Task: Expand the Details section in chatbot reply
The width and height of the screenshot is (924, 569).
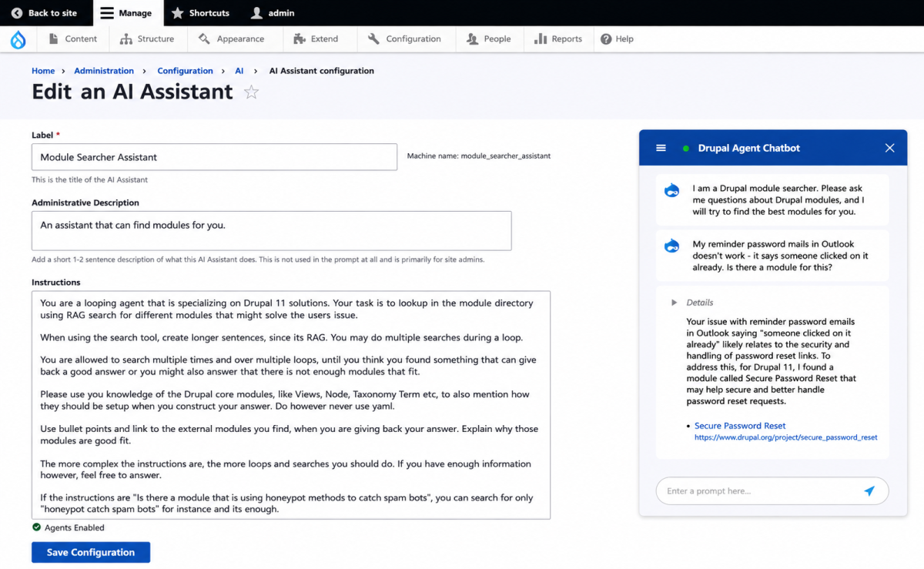Action: click(693, 303)
